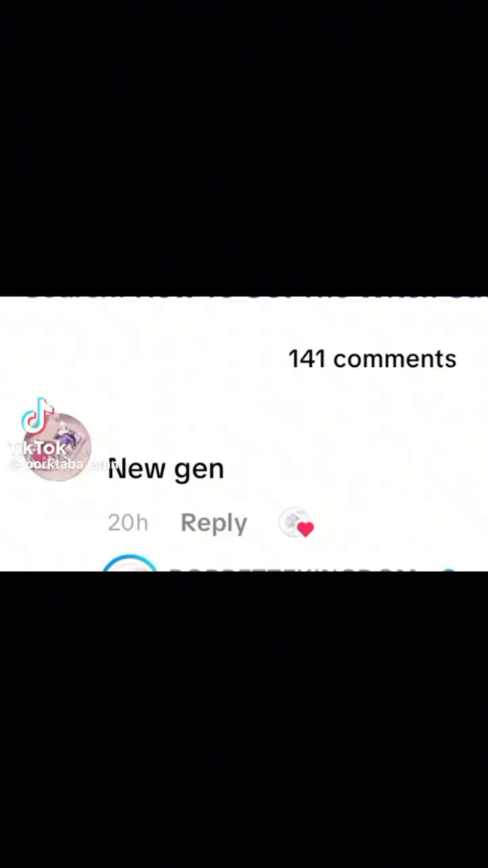
Task: Tap the small creator avatar in liked badge
Action: pos(293,521)
